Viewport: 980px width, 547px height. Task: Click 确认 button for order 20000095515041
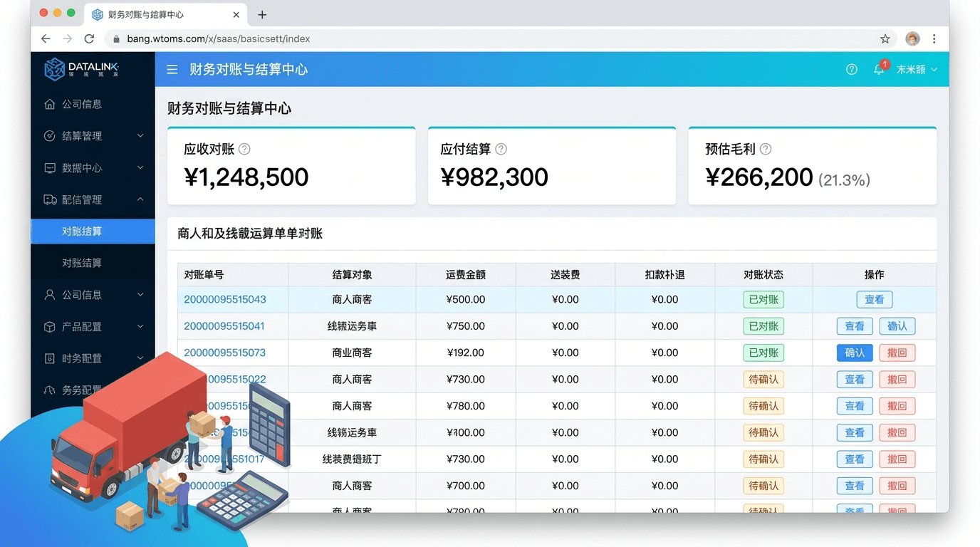coord(897,326)
